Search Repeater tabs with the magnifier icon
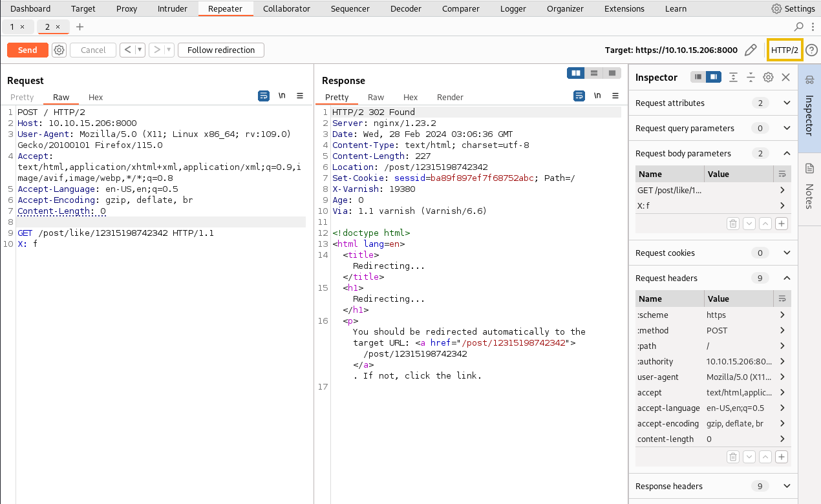The height and width of the screenshot is (504, 821). pos(799,26)
